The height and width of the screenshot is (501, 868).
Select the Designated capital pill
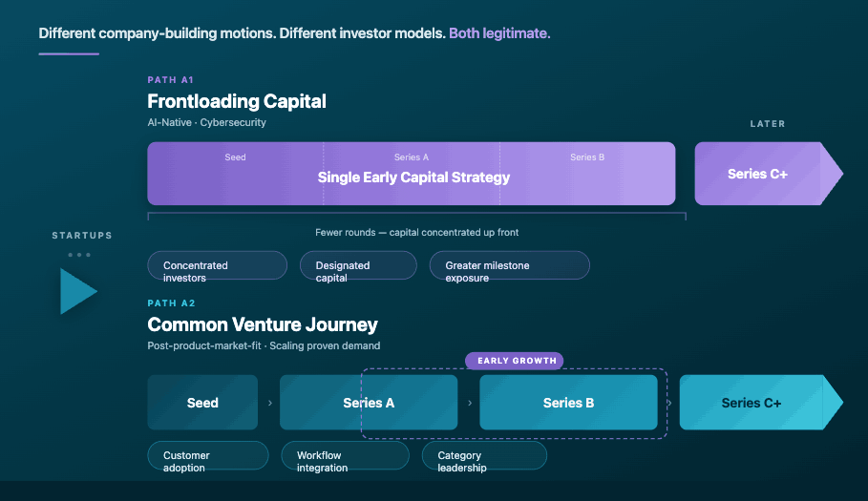(x=358, y=265)
